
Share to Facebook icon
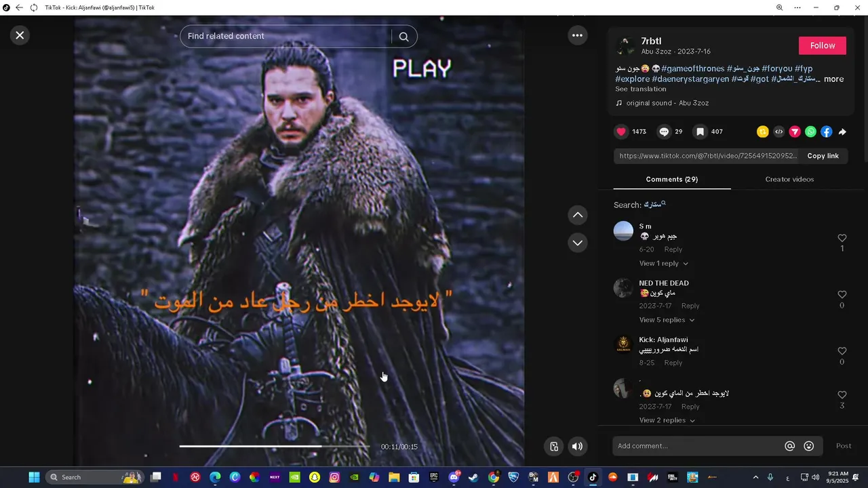coord(826,132)
